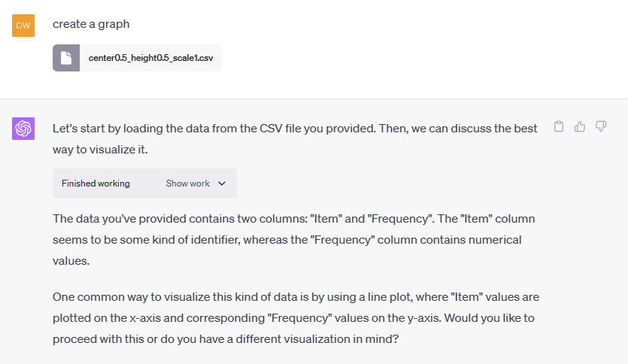Click the Finished working status label
The height and width of the screenshot is (364, 628).
pos(96,184)
